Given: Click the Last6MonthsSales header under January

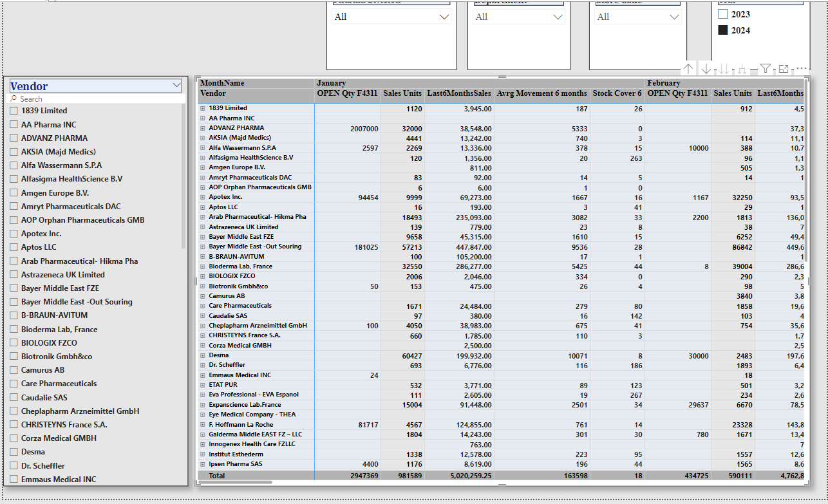Looking at the screenshot, I should pos(459,93).
